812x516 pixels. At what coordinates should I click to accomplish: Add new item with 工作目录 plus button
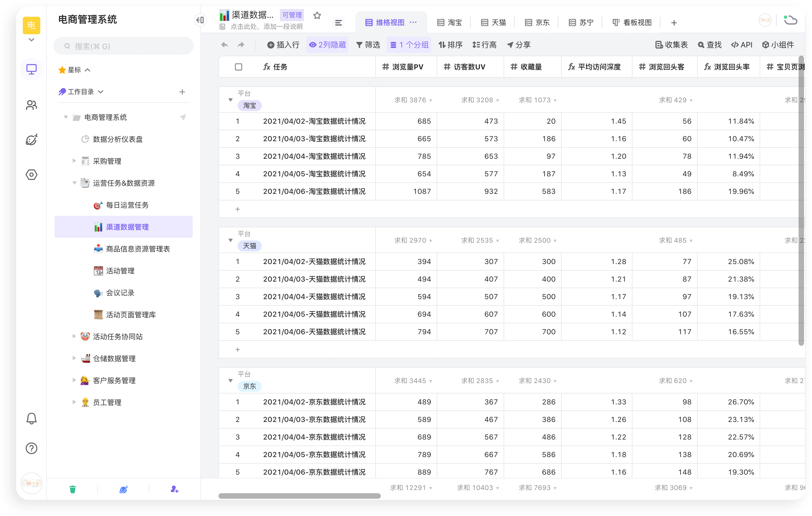click(182, 92)
